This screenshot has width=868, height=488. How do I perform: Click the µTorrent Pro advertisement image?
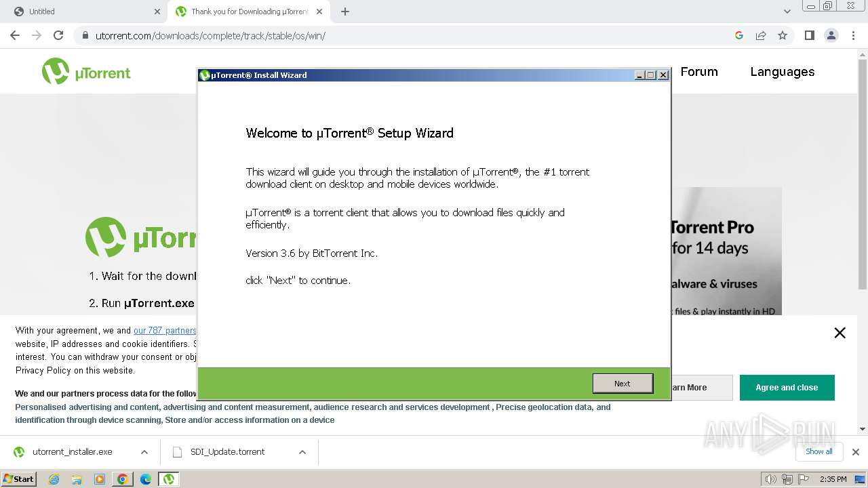tap(726, 251)
